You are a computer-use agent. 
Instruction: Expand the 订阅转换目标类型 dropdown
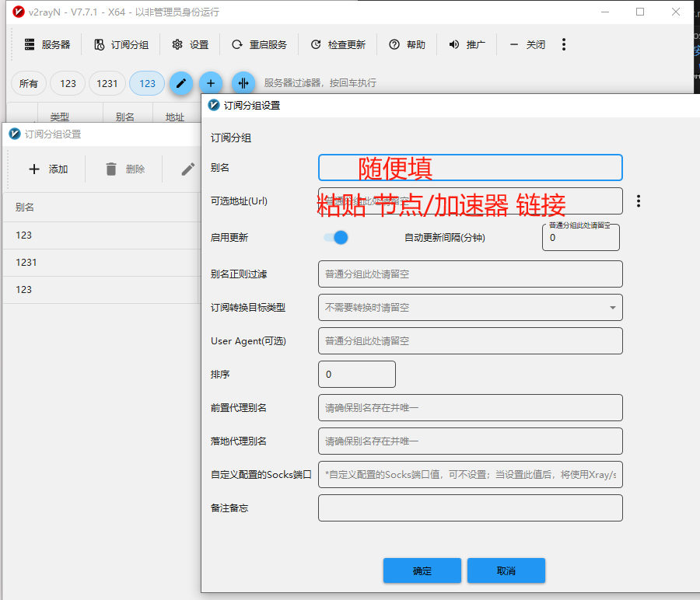click(470, 308)
